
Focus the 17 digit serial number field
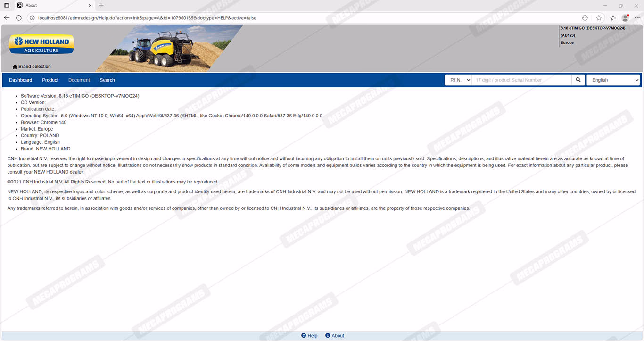(x=521, y=80)
